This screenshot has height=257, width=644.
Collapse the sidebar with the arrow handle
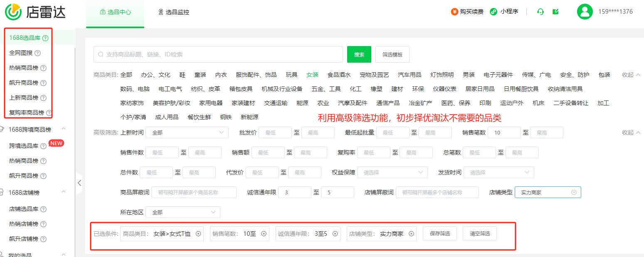click(79, 183)
